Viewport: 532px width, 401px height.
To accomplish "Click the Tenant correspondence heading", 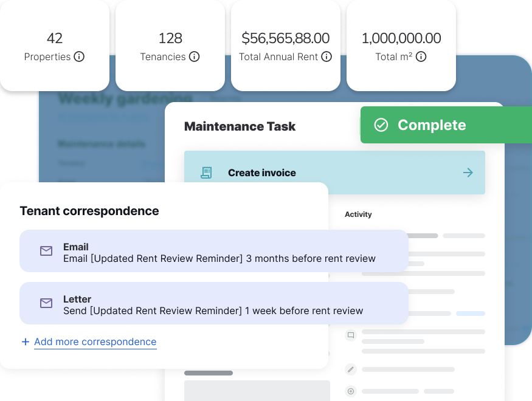I will (89, 211).
